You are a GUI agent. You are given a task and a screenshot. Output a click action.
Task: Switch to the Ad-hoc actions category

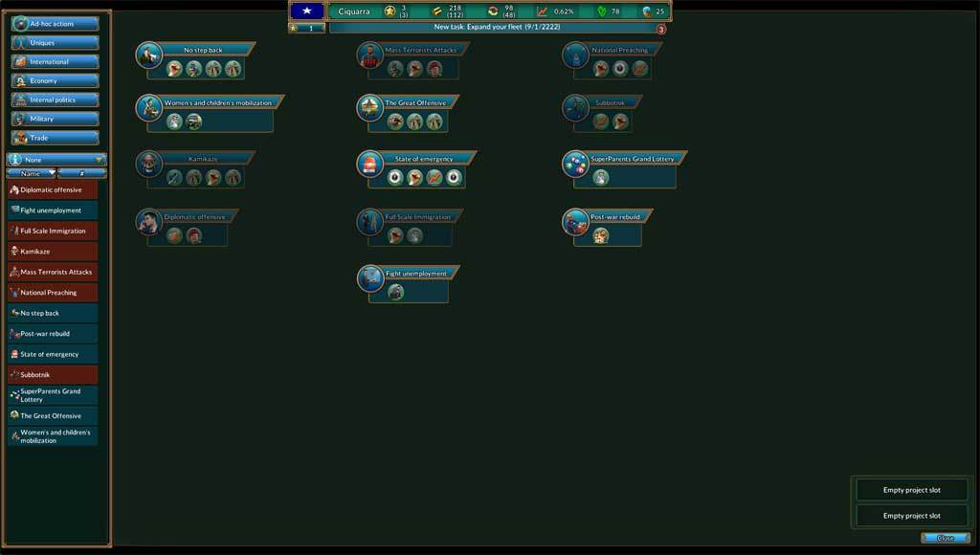55,24
